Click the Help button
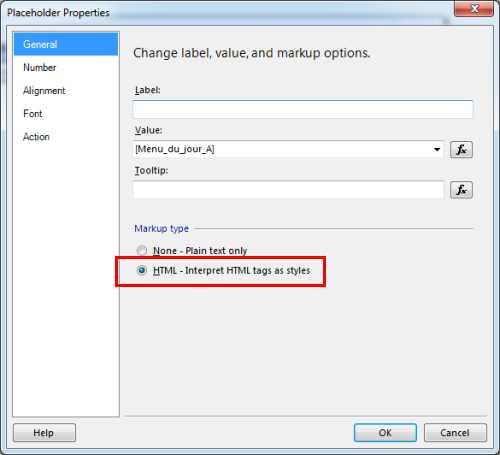The image size is (500, 455). coord(44,433)
